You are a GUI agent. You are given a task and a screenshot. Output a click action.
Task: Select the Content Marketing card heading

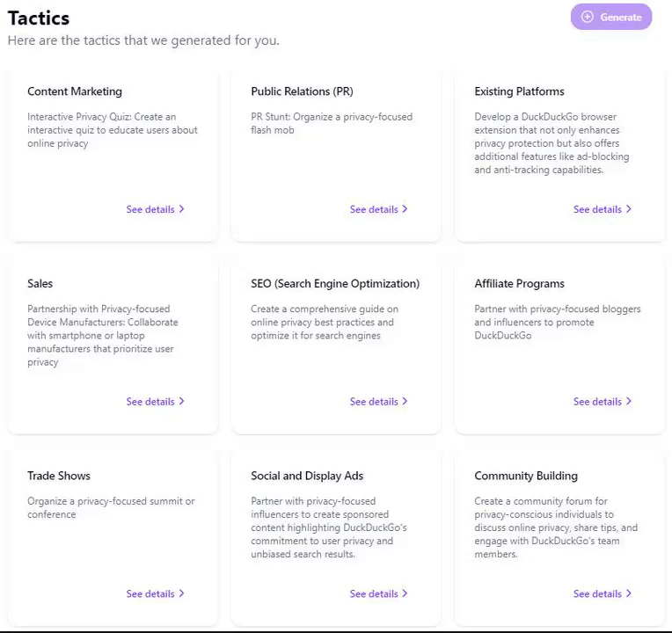[75, 91]
